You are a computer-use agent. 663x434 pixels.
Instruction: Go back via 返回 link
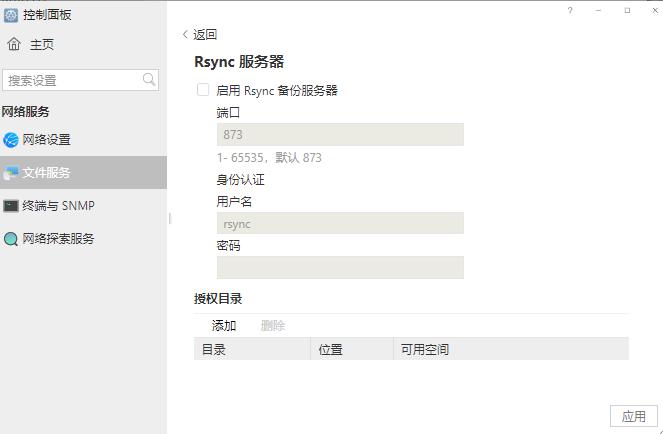click(x=205, y=35)
